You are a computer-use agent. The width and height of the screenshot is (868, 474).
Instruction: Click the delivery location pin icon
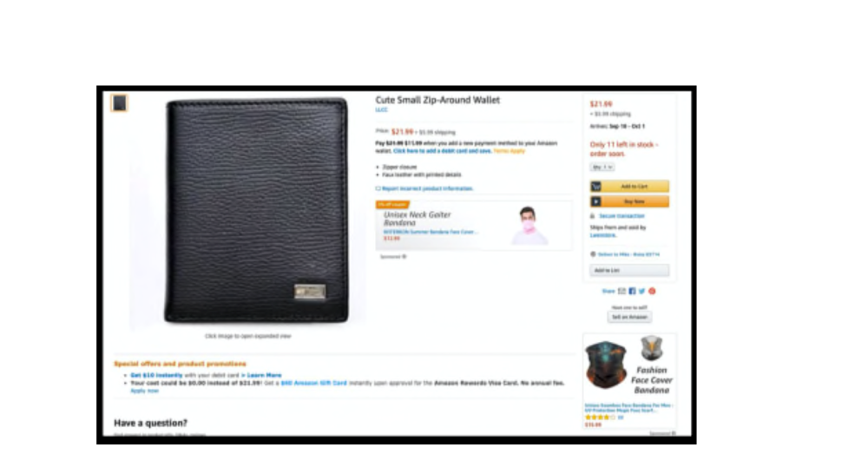click(593, 254)
